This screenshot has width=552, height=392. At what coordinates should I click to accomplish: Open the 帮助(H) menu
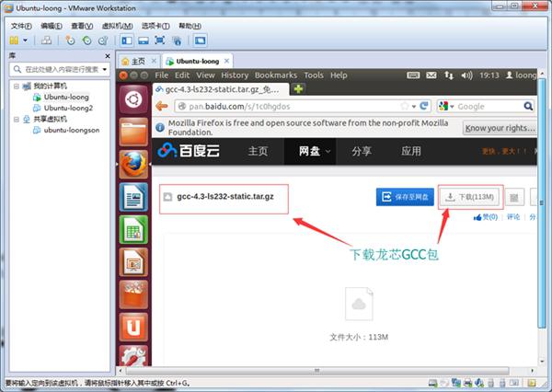point(190,26)
